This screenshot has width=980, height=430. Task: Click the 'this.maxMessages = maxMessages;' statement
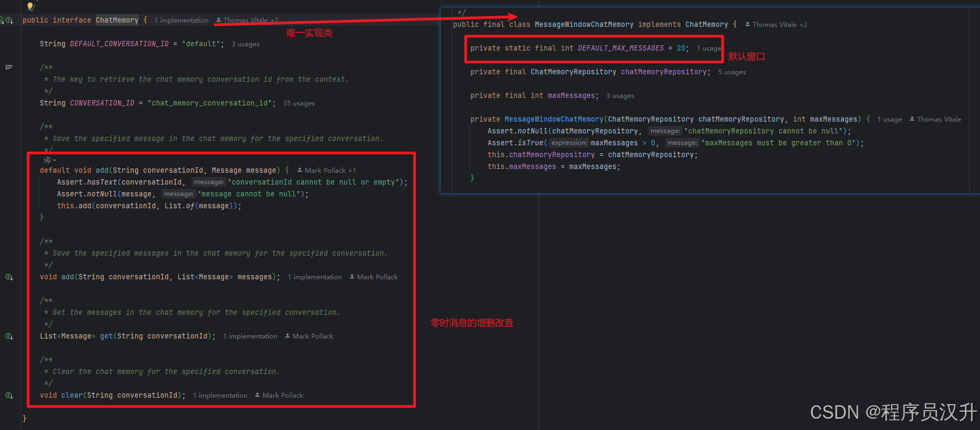pos(554,167)
